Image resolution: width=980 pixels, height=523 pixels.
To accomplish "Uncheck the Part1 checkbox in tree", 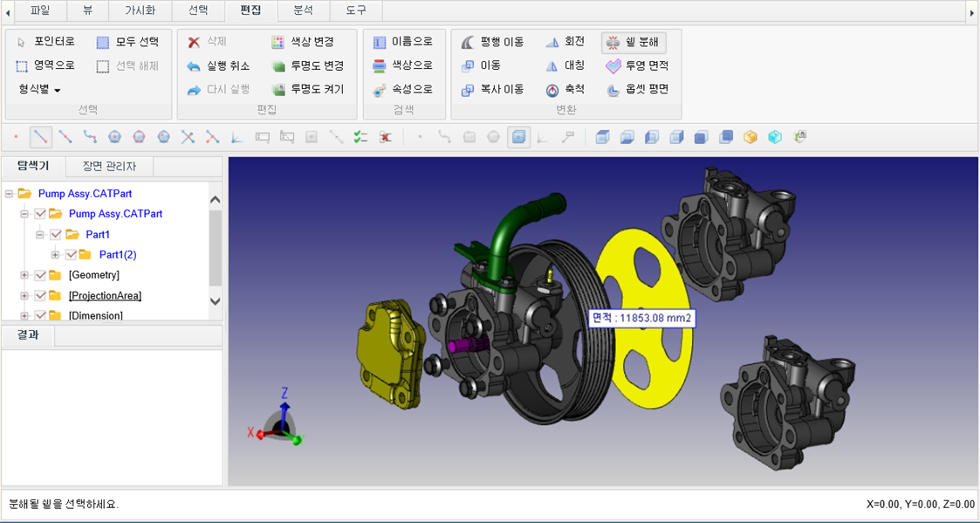I will (x=56, y=235).
